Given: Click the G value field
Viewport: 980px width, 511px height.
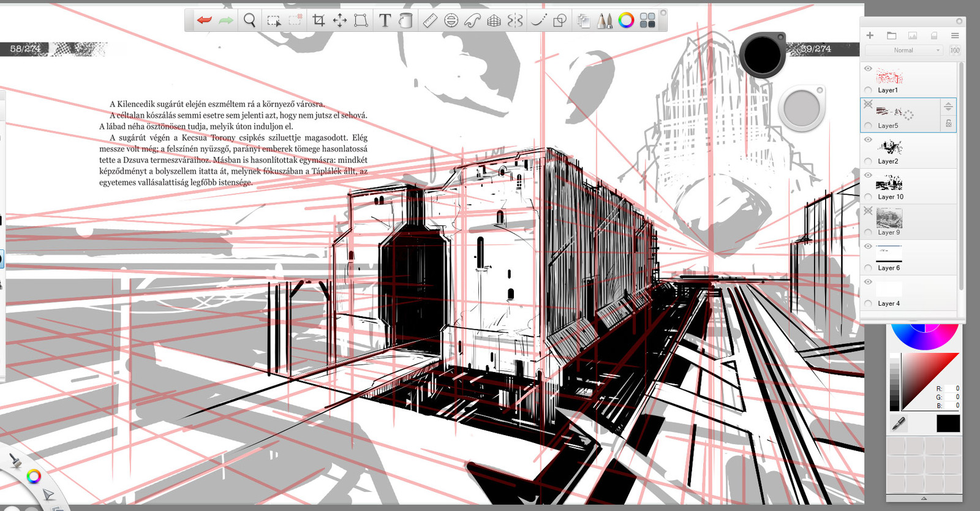Looking at the screenshot, I should (952, 397).
